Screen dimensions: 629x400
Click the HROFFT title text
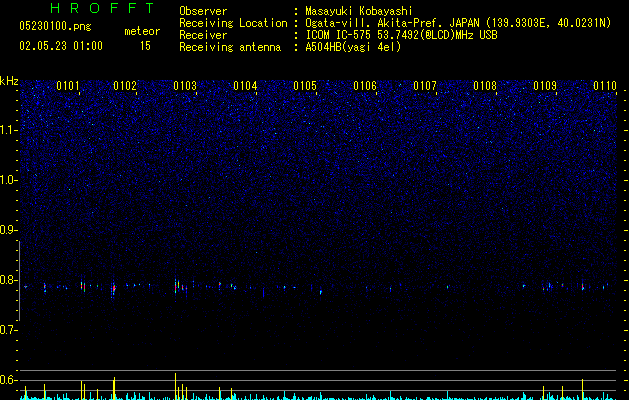pyautogui.click(x=103, y=8)
